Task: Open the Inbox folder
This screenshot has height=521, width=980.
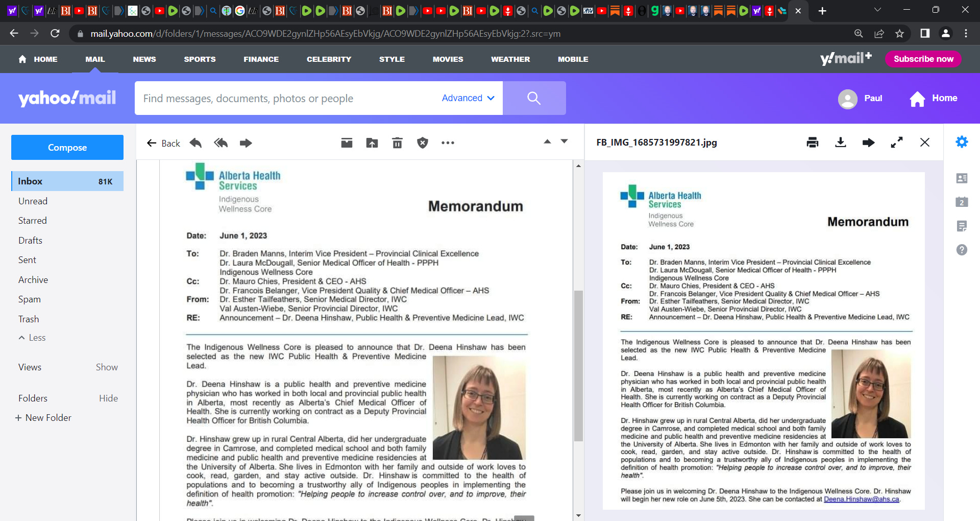Action: click(x=67, y=181)
